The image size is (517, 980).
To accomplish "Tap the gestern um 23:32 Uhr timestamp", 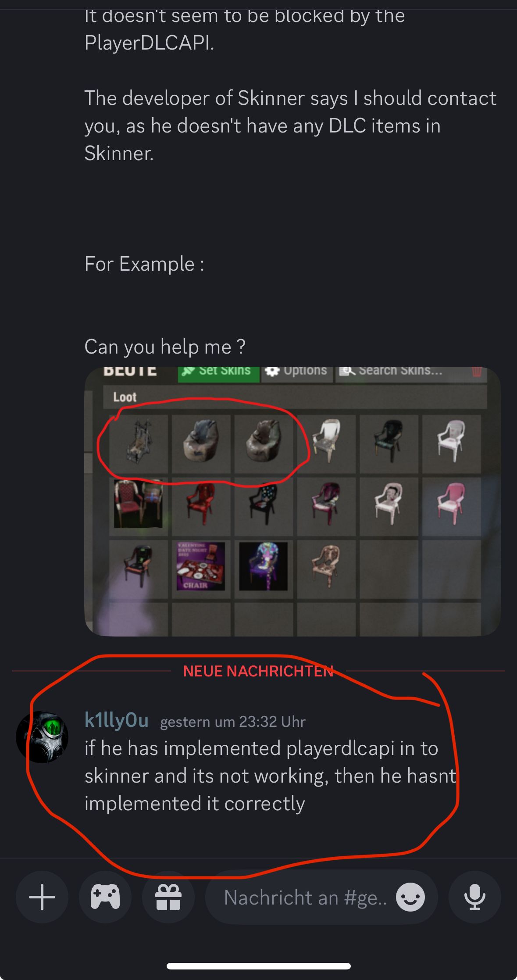I will 233,722.
